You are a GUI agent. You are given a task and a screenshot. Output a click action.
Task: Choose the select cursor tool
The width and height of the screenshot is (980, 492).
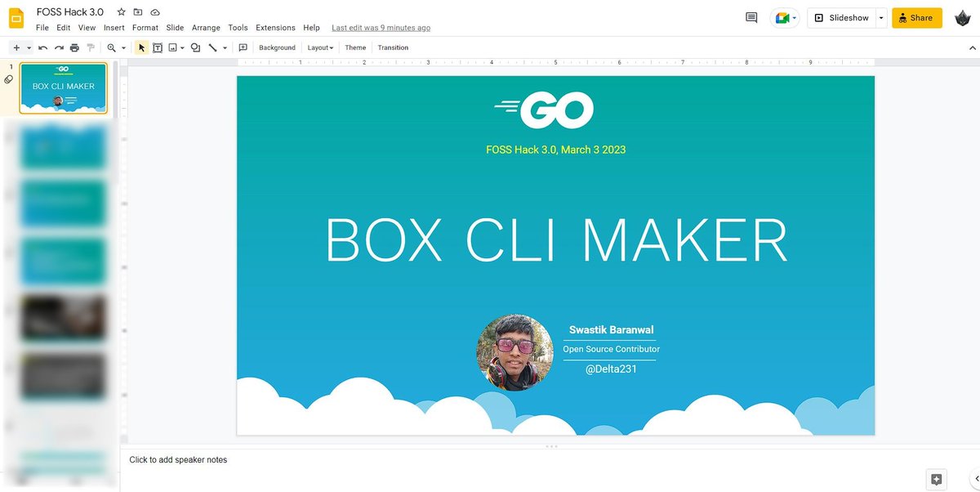(x=141, y=48)
